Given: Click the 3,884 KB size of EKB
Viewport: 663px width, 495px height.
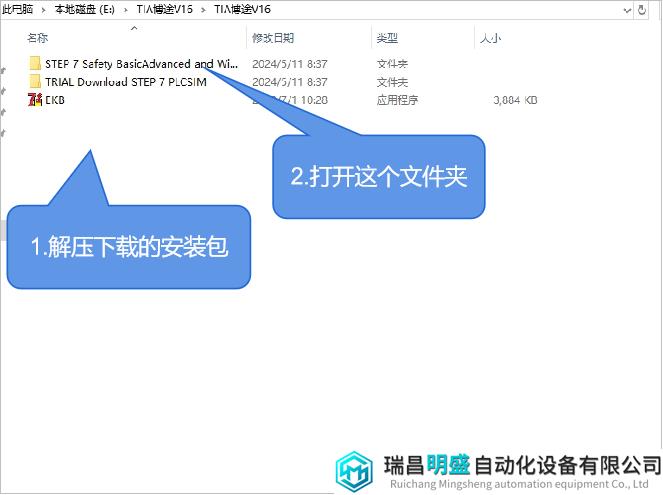Looking at the screenshot, I should [x=515, y=100].
